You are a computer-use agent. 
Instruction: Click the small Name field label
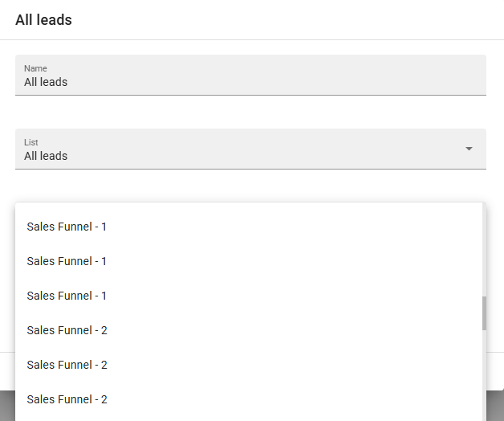coord(35,68)
